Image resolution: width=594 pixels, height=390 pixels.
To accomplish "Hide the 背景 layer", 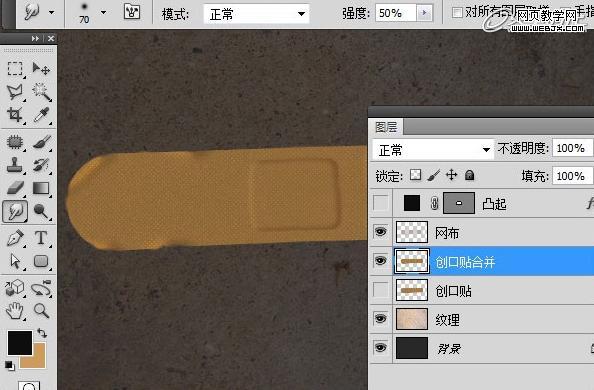I will pyautogui.click(x=381, y=348).
